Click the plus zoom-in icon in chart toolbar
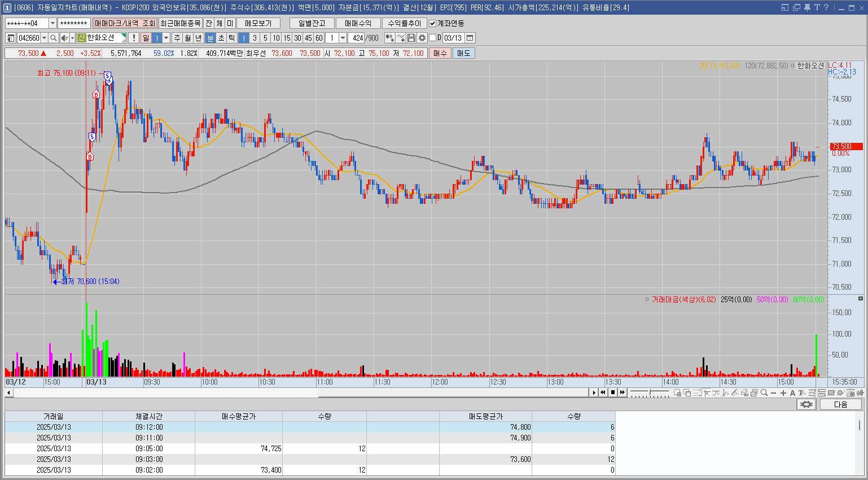 click(x=783, y=393)
